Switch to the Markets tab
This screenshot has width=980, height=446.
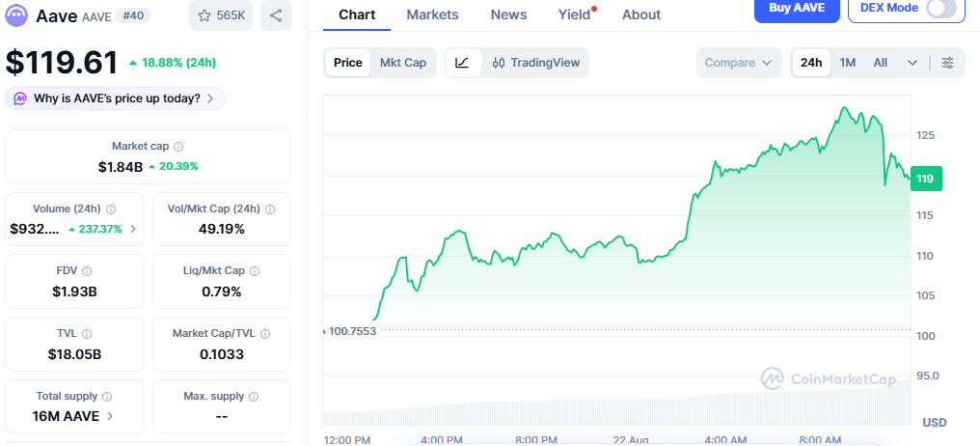(432, 14)
